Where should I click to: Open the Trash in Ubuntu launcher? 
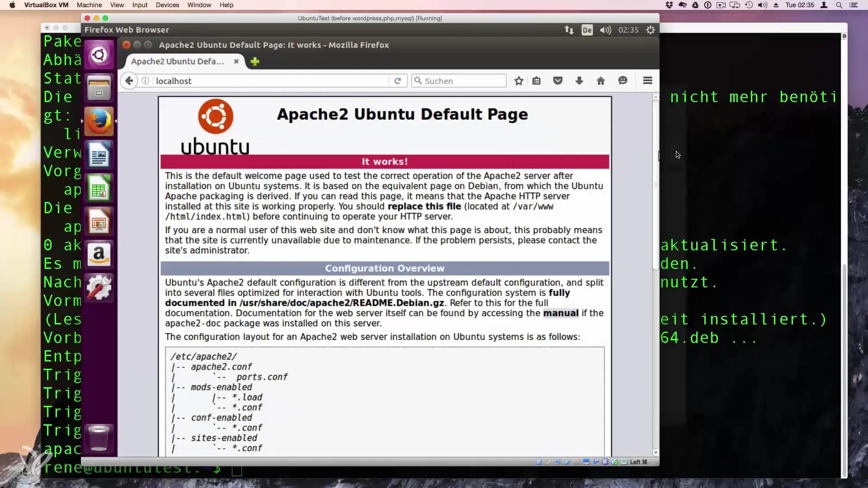coord(99,438)
